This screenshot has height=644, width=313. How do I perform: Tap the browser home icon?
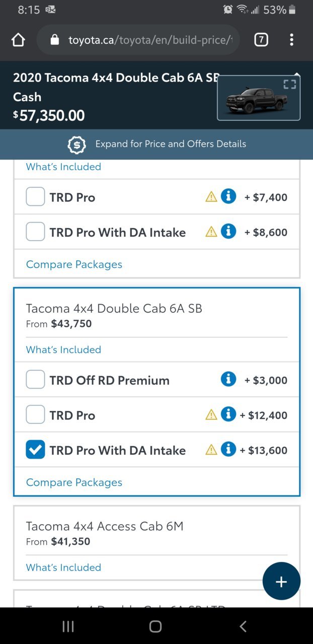18,40
